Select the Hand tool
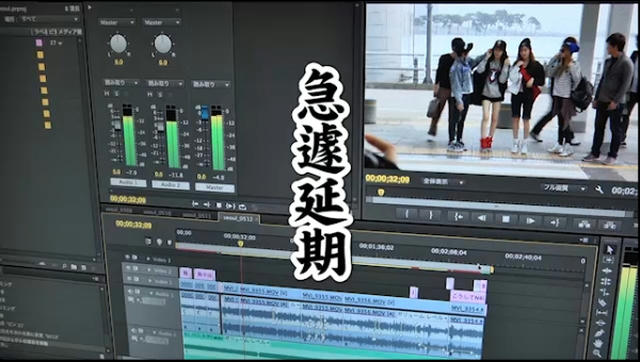Image resolution: width=640 pixels, height=362 pixels. [598, 344]
